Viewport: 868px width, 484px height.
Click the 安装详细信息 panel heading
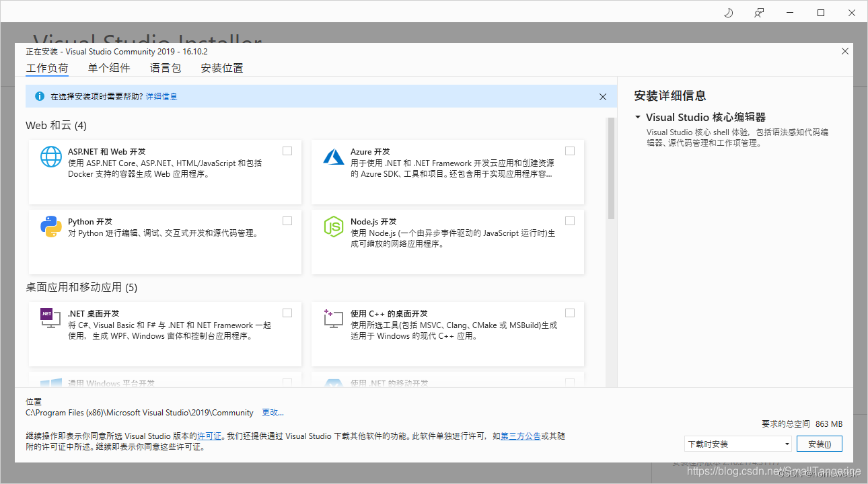coord(670,95)
